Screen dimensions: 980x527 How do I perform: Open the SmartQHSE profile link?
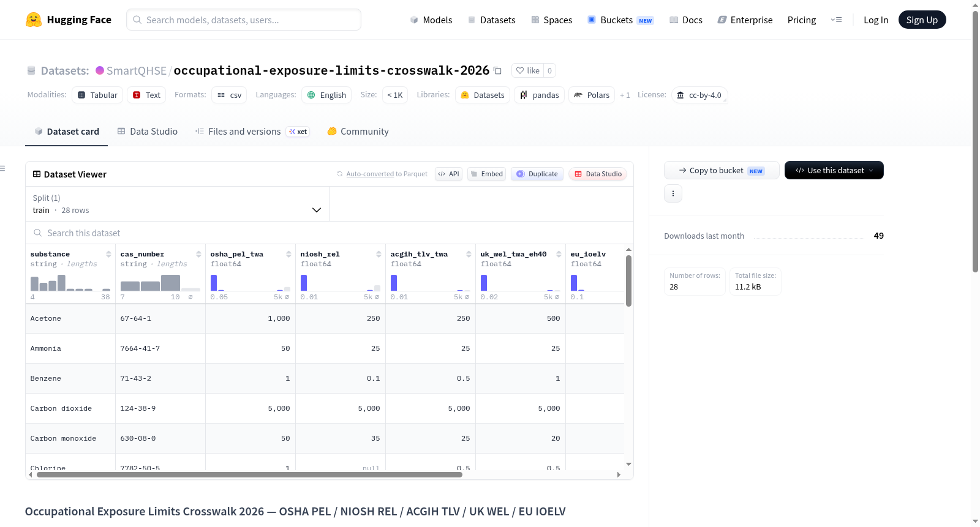[136, 70]
